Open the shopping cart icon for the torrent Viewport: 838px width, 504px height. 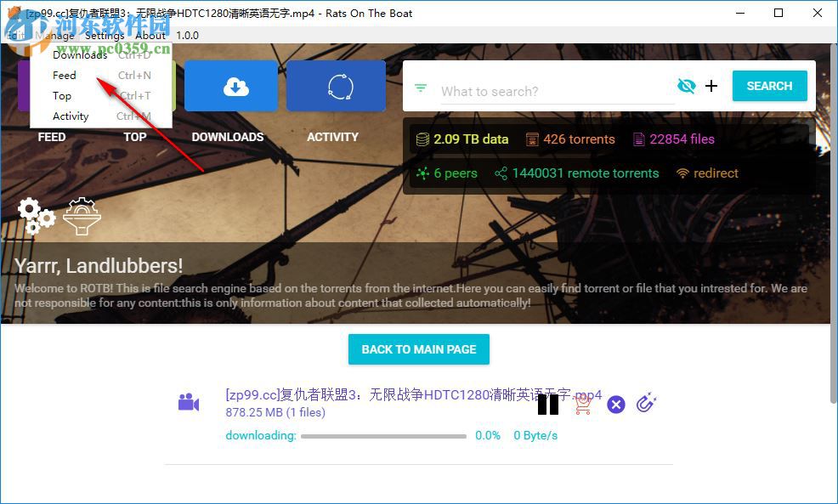(582, 404)
